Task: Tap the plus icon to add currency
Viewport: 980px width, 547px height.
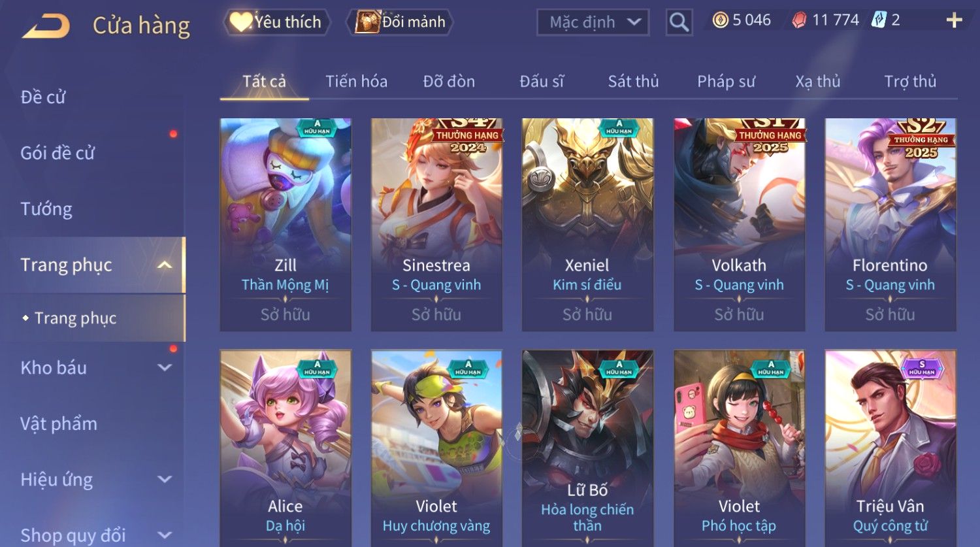Action: click(954, 21)
